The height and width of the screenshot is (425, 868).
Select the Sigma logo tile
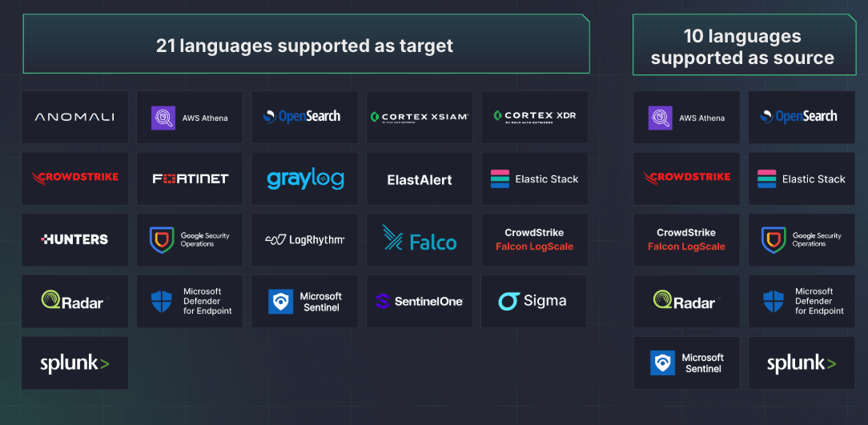tap(534, 302)
